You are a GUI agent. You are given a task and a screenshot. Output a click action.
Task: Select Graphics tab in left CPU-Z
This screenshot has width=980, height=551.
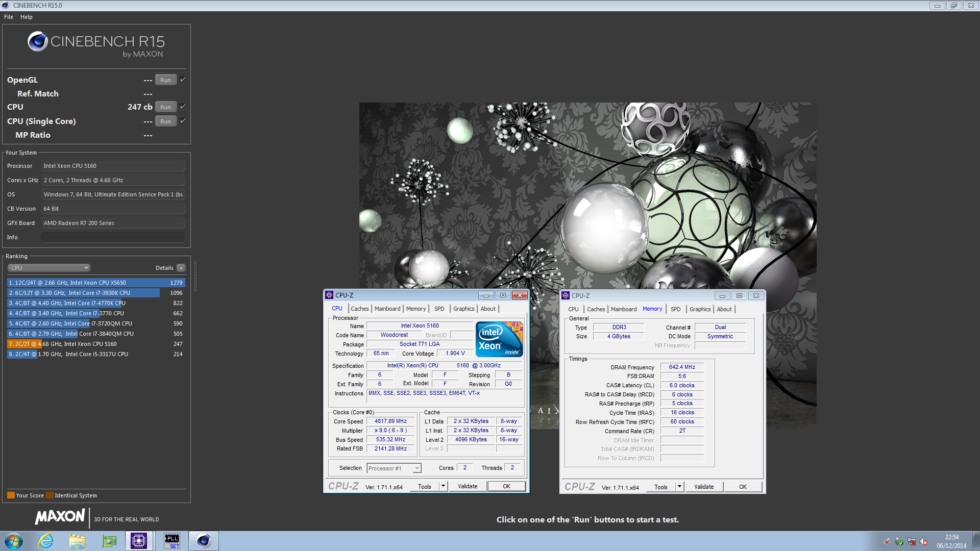464,309
